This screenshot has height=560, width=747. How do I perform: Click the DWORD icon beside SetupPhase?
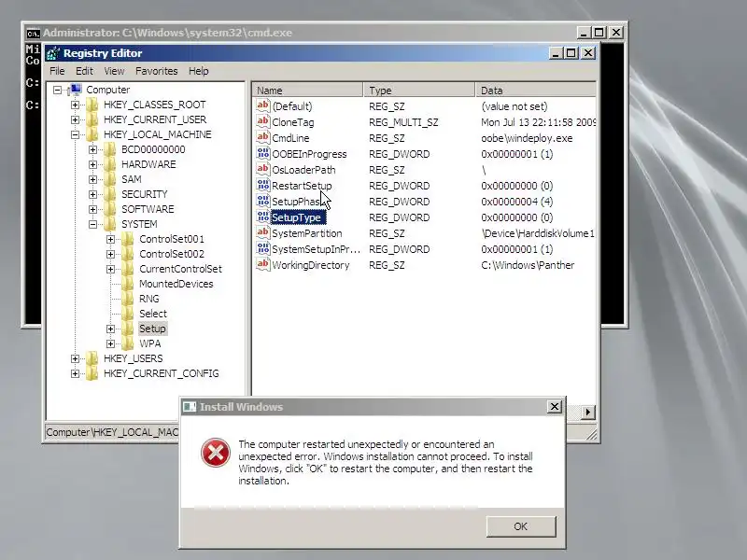pyautogui.click(x=263, y=202)
